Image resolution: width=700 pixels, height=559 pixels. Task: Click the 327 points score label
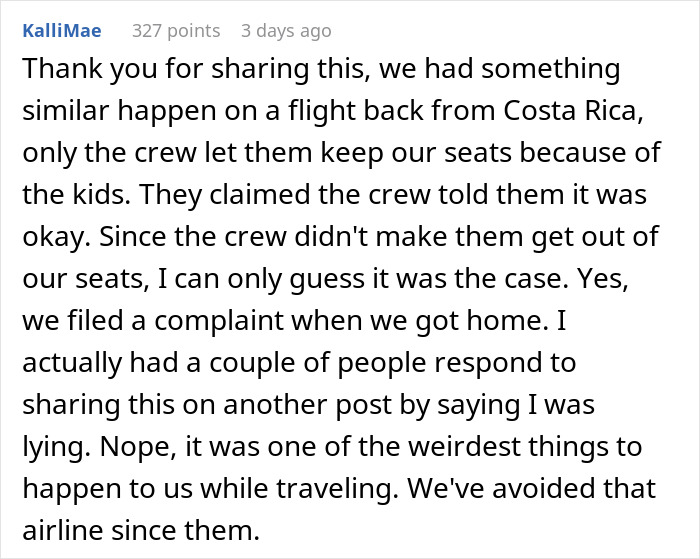point(176,31)
